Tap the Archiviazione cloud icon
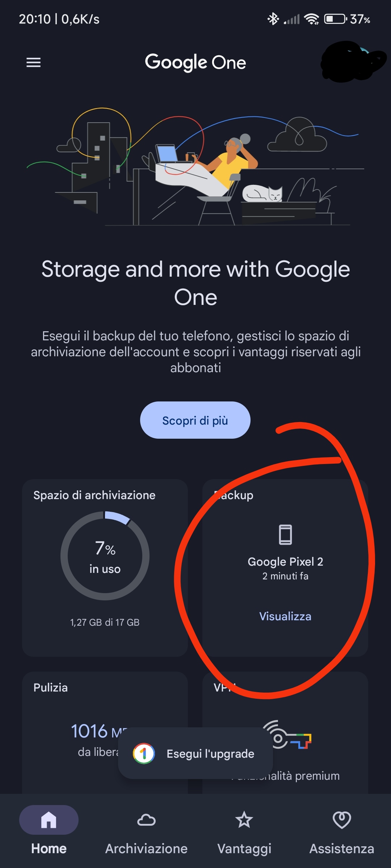Screen dimensions: 391x868 [x=146, y=820]
